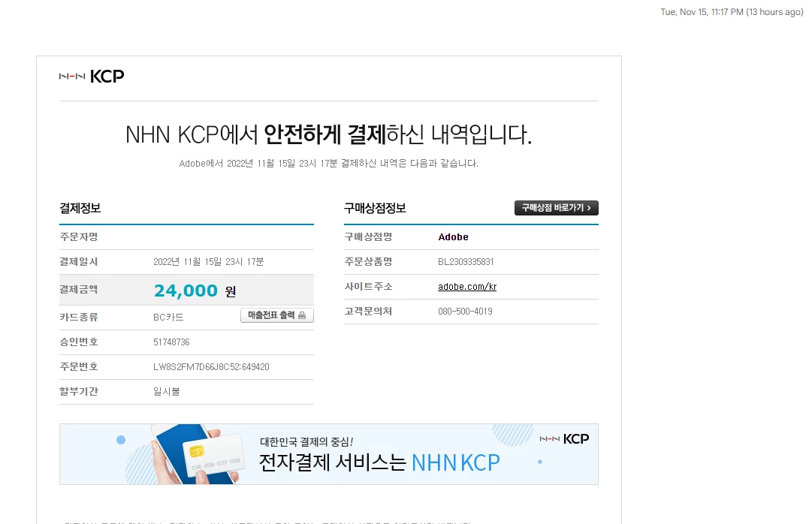Click banner text 전자결제 서비스는 NHN KCP
812x524 pixels.
click(379, 462)
